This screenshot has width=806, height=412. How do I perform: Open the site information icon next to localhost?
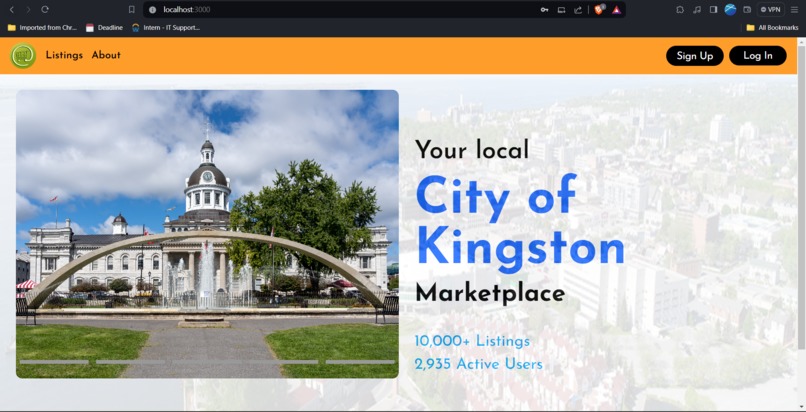[x=152, y=9]
